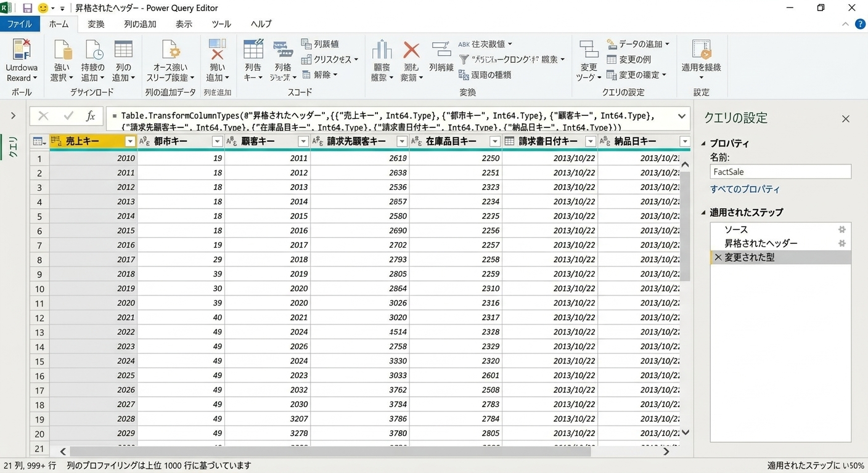The image size is (868, 473).
Task: Click gear icon next to ソース step
Action: point(841,229)
